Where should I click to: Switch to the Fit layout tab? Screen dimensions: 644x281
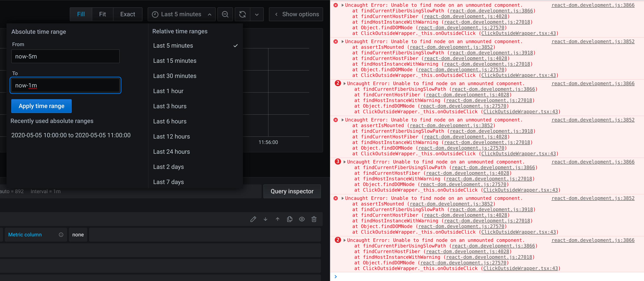click(x=102, y=14)
